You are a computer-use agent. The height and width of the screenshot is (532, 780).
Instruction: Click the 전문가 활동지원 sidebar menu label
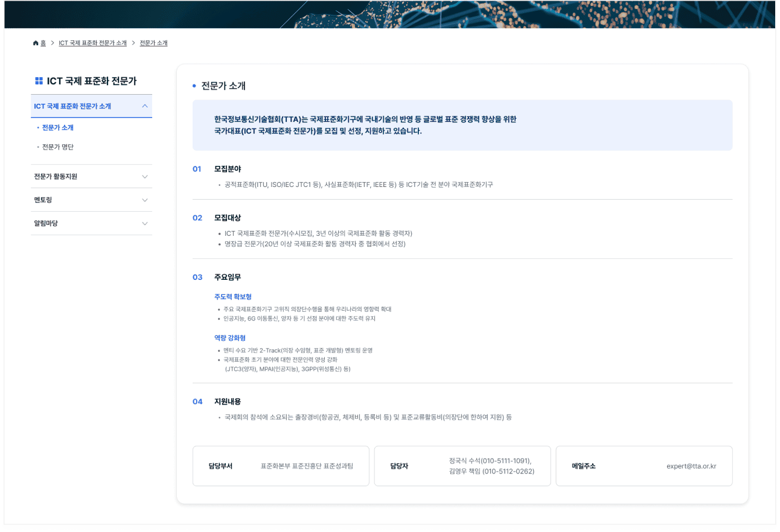(x=56, y=177)
